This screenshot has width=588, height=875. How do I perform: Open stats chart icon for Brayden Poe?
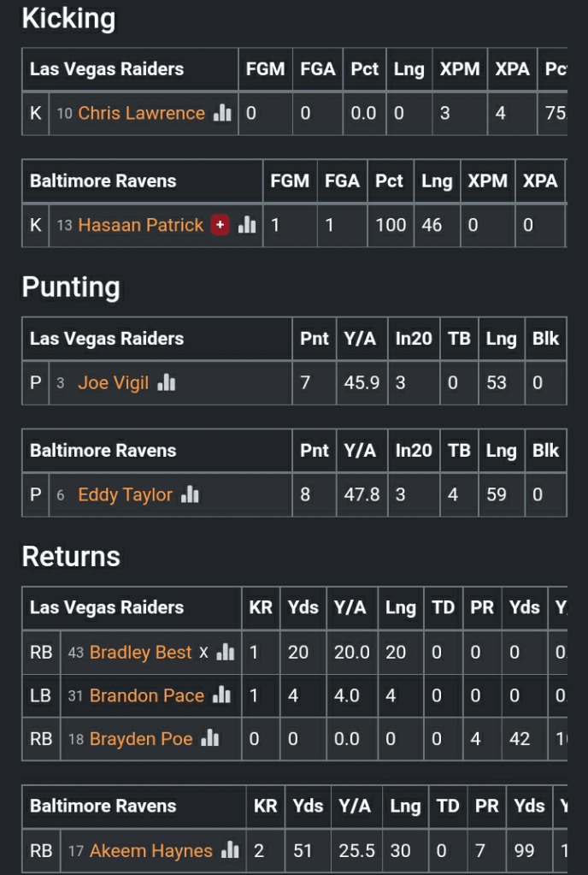pyautogui.click(x=210, y=739)
